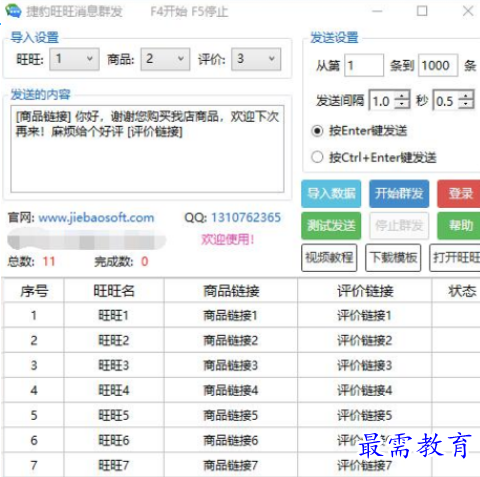Click the 评价链接4 cell

(365, 390)
